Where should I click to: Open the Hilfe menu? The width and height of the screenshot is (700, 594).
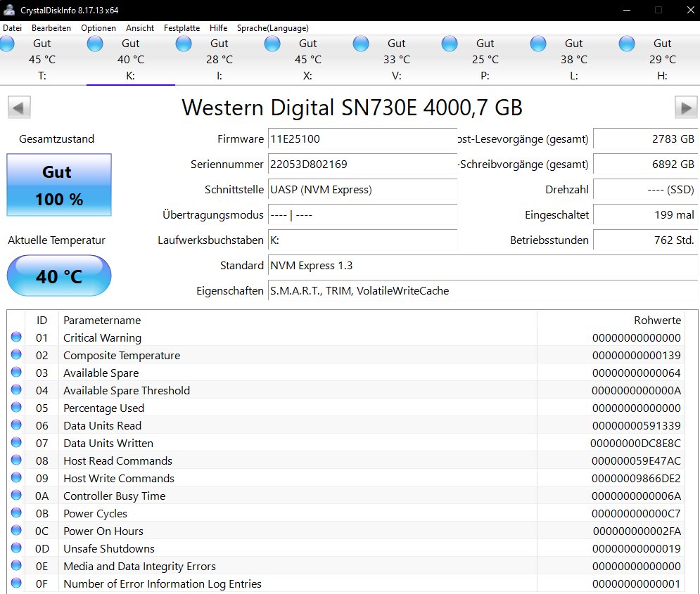tap(218, 28)
